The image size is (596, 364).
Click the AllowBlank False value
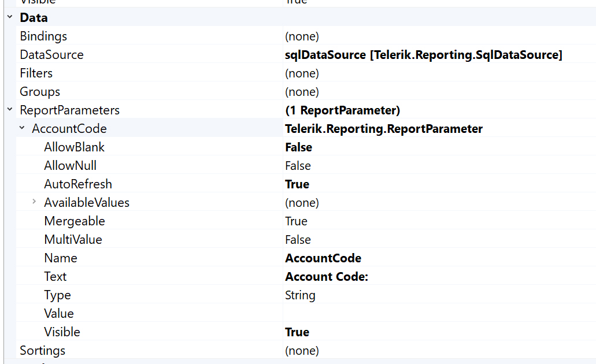[298, 147]
